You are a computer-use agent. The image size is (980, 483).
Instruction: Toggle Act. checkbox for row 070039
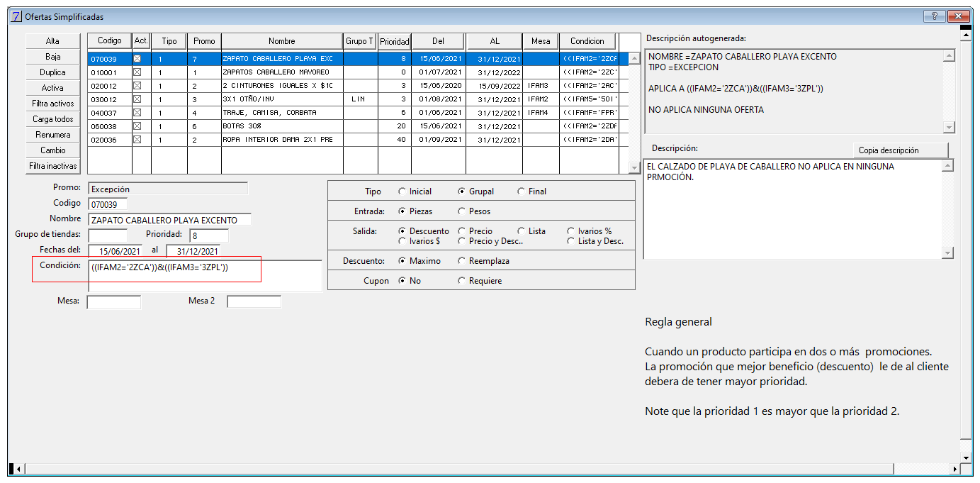[x=137, y=59]
